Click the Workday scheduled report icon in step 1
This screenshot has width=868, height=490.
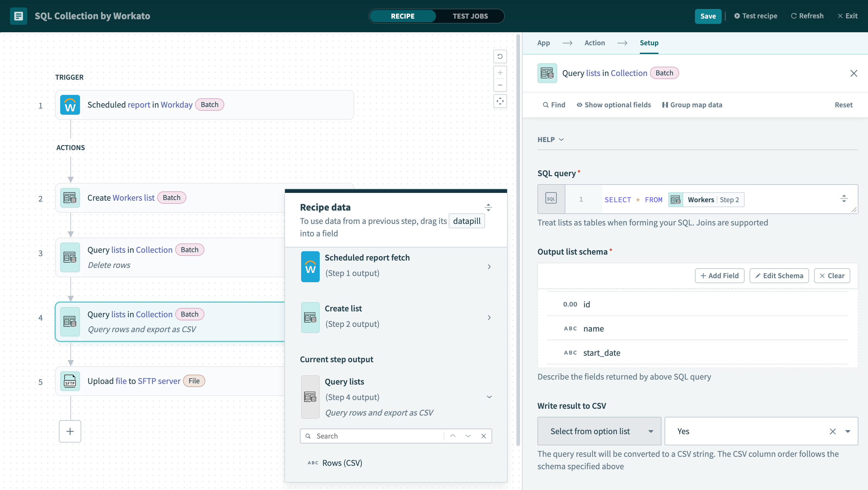pyautogui.click(x=70, y=105)
